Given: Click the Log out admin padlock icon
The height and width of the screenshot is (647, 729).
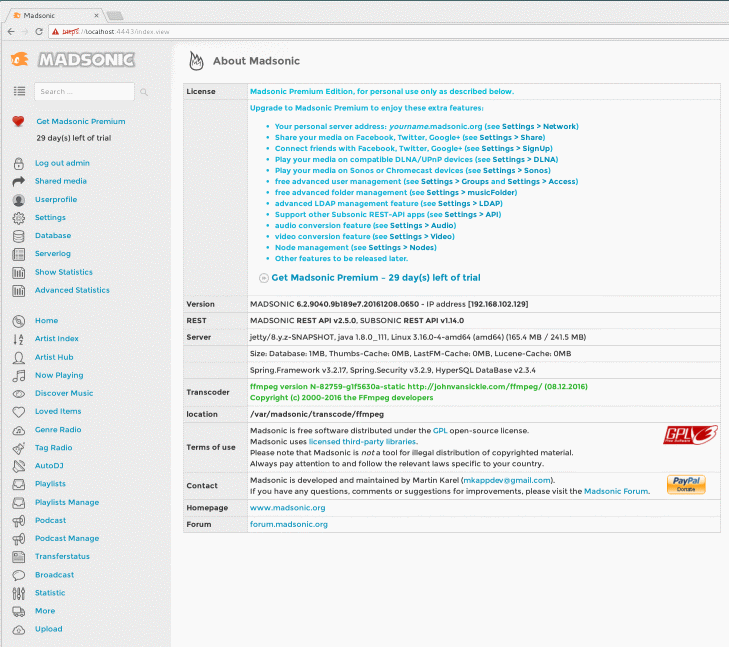Looking at the screenshot, I should coord(18,163).
